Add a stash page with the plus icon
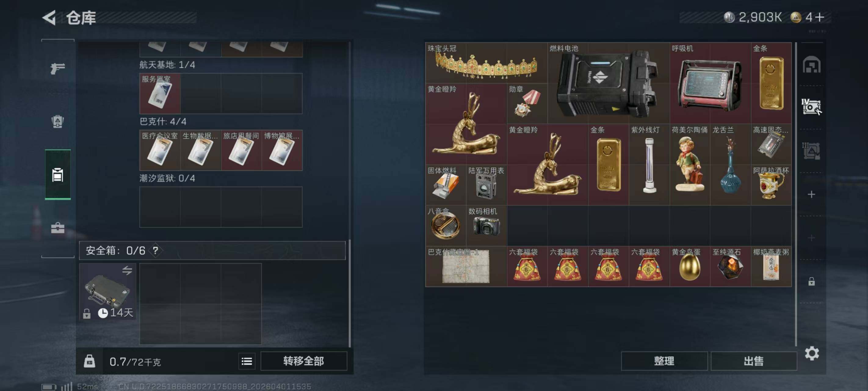 point(812,194)
